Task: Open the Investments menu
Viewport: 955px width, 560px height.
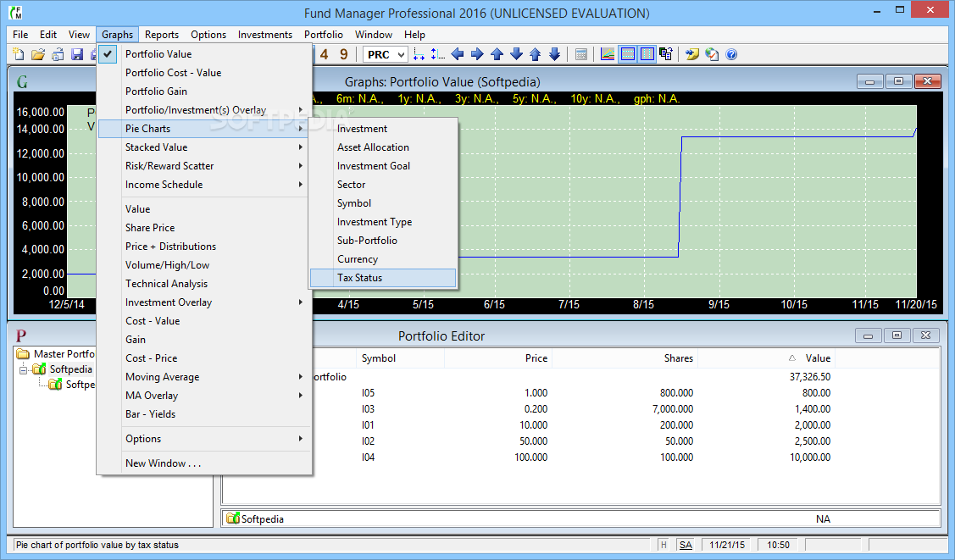Action: click(x=265, y=35)
